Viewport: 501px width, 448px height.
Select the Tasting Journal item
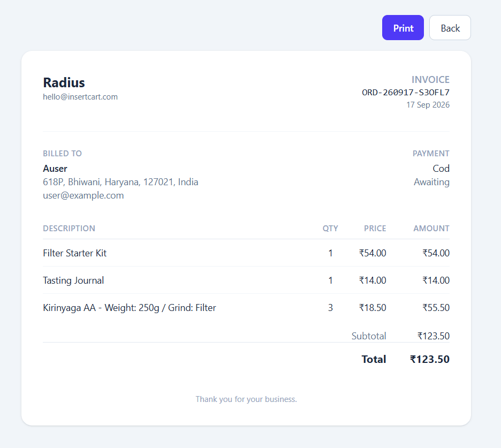tap(73, 280)
